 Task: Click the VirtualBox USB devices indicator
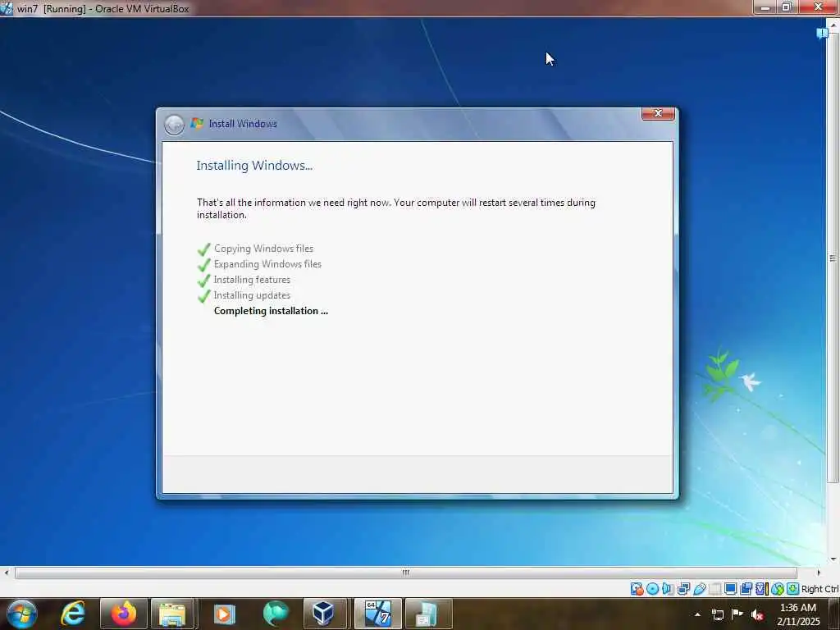699,589
